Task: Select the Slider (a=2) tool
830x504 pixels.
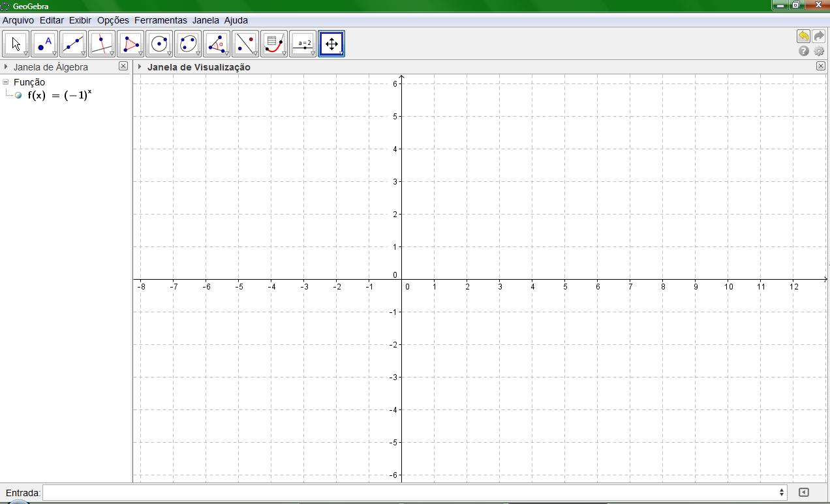Action: point(303,44)
